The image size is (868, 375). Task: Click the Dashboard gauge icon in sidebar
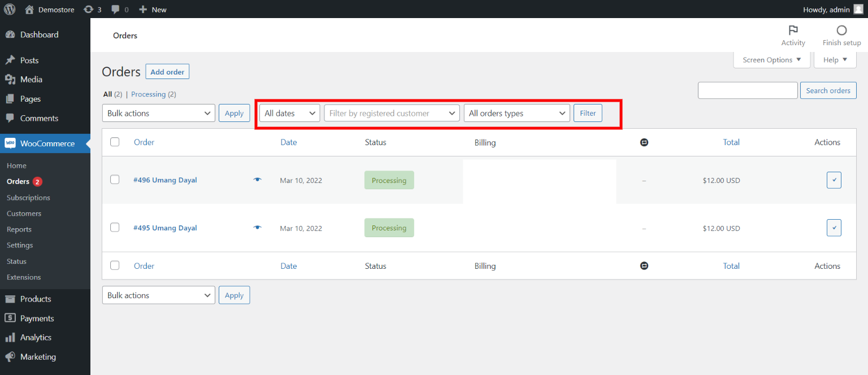(x=10, y=34)
